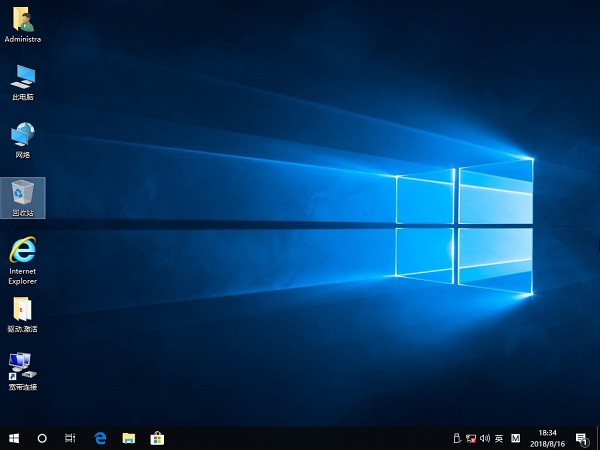Select the 宽带连接 broadband connection shortcut
This screenshot has width=600, height=450.
tap(23, 372)
